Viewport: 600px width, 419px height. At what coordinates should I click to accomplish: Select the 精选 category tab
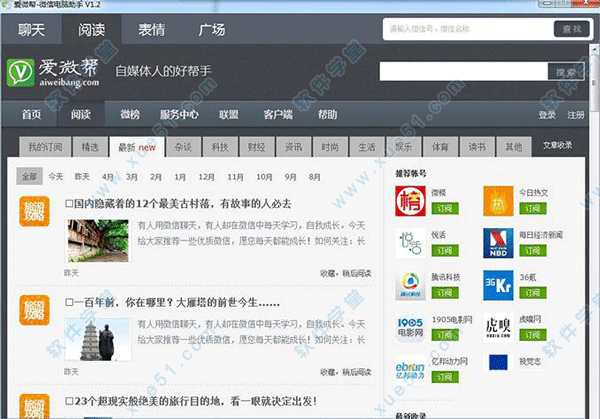pyautogui.click(x=90, y=147)
